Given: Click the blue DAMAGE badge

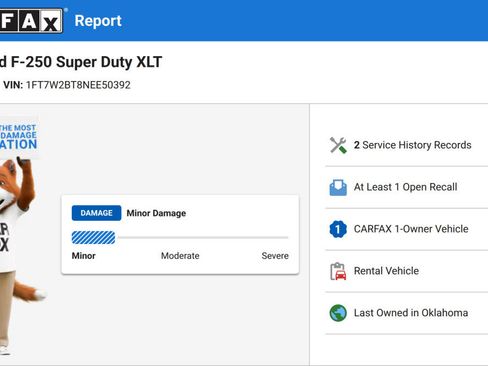Looking at the screenshot, I should tap(96, 213).
